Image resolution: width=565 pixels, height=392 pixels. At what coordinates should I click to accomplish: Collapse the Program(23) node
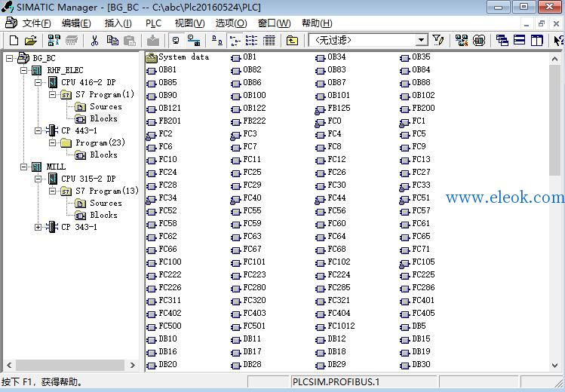pyautogui.click(x=53, y=142)
